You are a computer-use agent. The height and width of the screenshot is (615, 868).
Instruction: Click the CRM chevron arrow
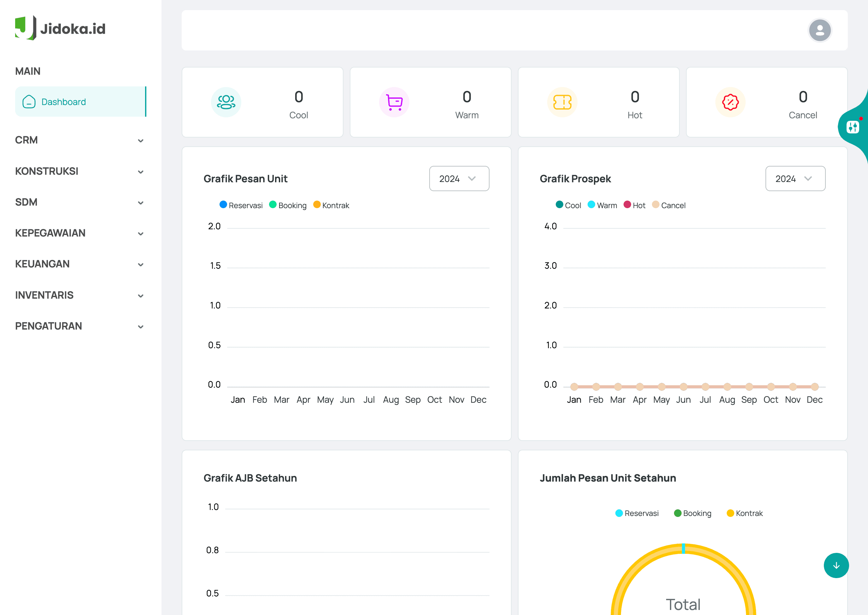click(140, 141)
